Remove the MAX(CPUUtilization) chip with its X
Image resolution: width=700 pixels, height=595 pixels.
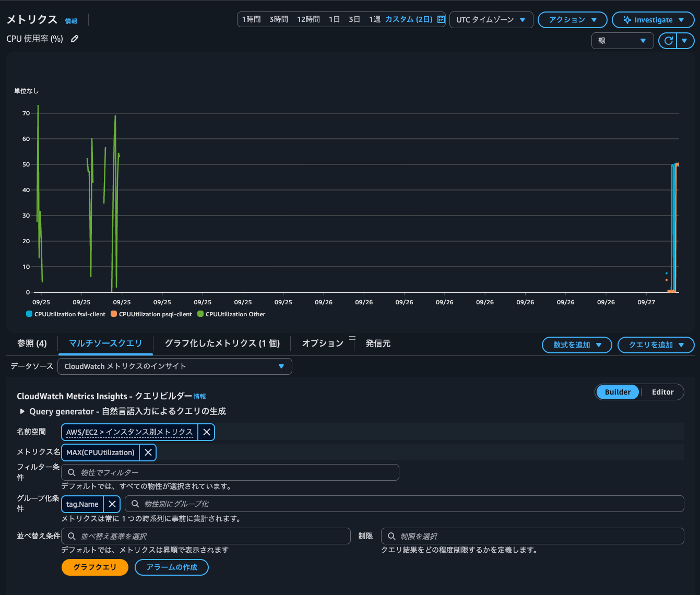tap(148, 453)
